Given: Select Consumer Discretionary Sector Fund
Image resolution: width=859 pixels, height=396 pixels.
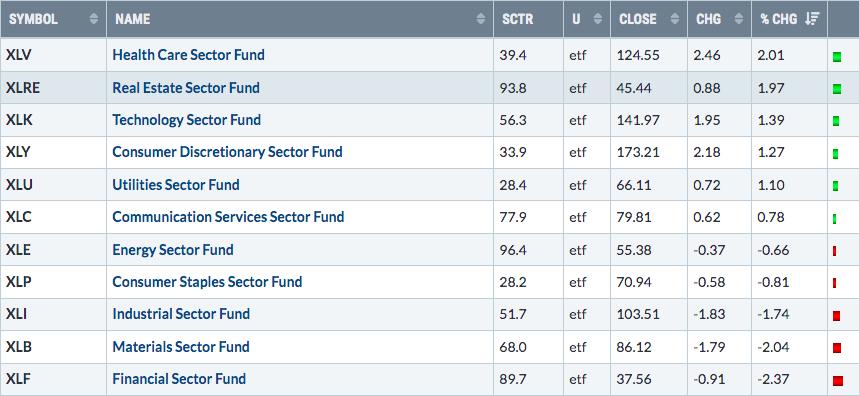Looking at the screenshot, I should coord(227,152).
